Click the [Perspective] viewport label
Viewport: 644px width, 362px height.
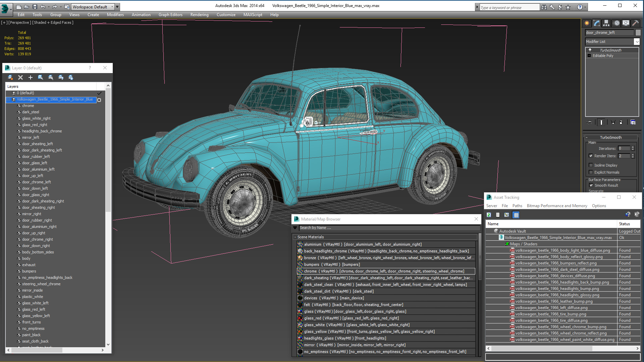coord(19,22)
